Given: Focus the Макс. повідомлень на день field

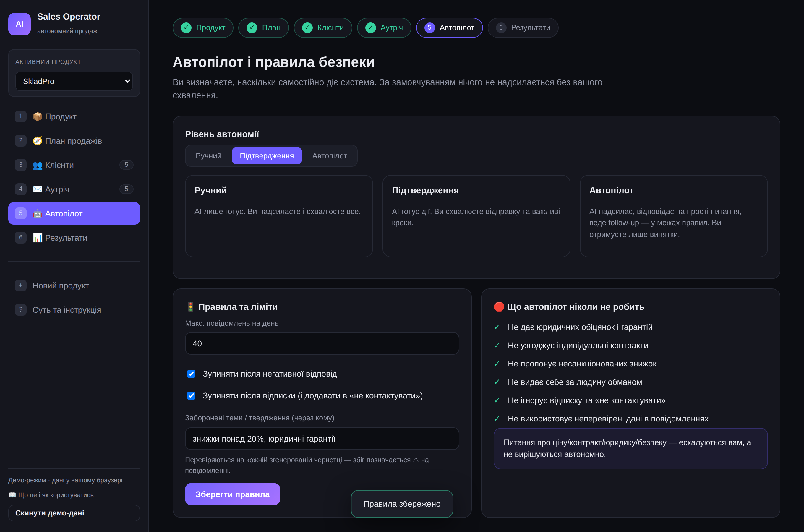Looking at the screenshot, I should click(322, 343).
